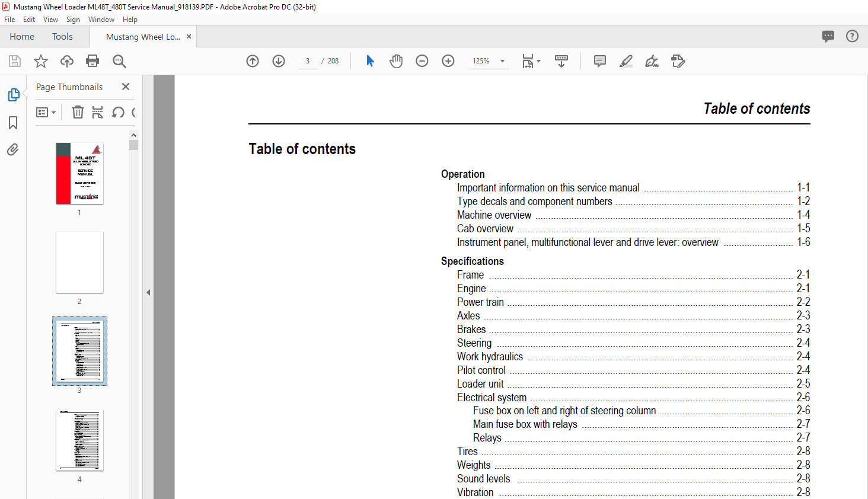Screen dimensions: 868x499
Task: Show Page Thumbnails sidebar icon
Action: tap(14, 95)
